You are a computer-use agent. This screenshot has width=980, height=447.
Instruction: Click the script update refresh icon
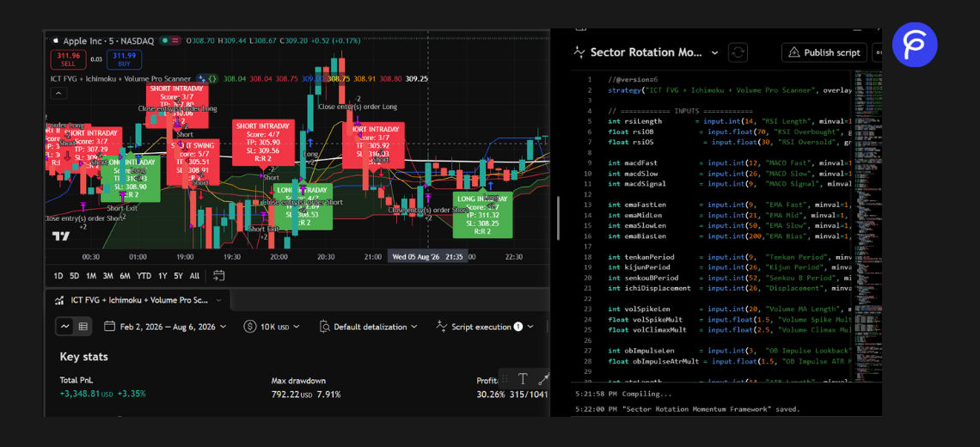click(x=738, y=52)
